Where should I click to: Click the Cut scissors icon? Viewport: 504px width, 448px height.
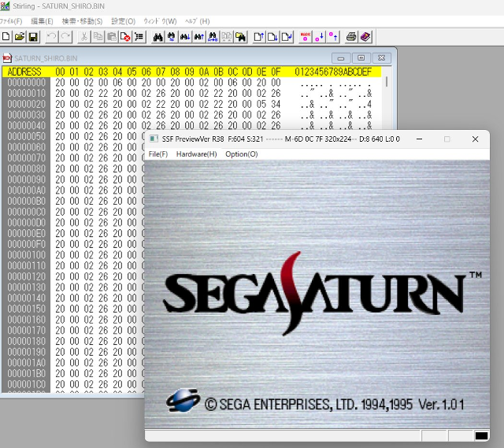pos(84,37)
